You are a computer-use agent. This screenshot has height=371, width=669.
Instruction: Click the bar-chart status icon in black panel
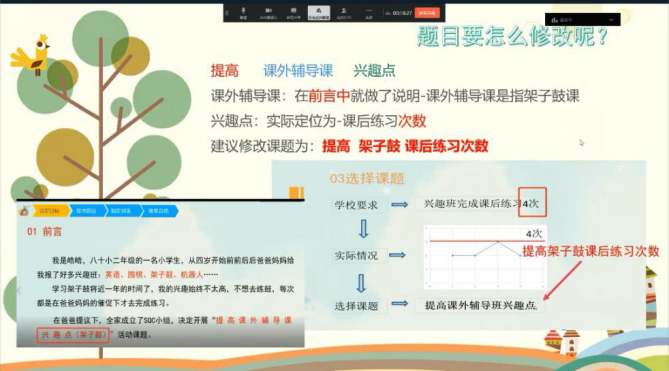(x=555, y=20)
